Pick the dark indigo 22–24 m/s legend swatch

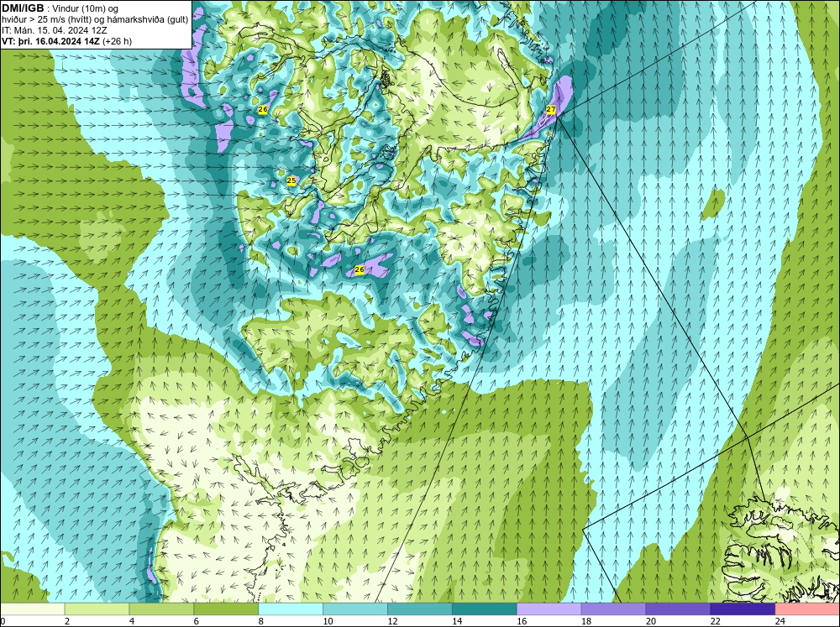[x=743, y=609]
